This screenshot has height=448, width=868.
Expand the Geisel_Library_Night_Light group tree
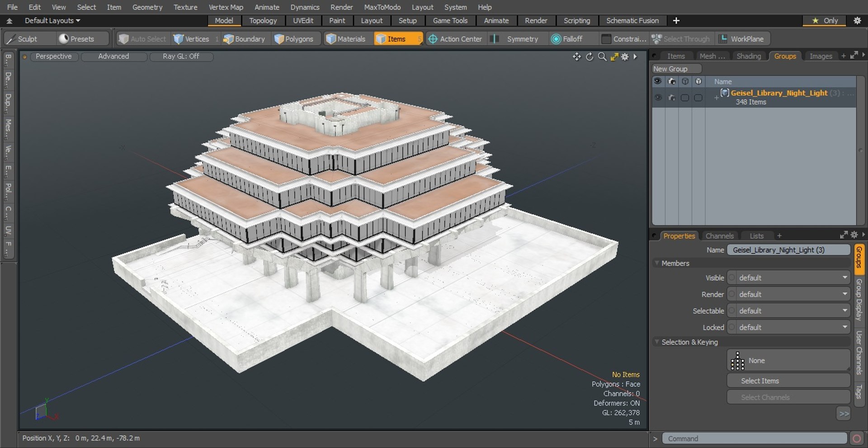tap(716, 97)
